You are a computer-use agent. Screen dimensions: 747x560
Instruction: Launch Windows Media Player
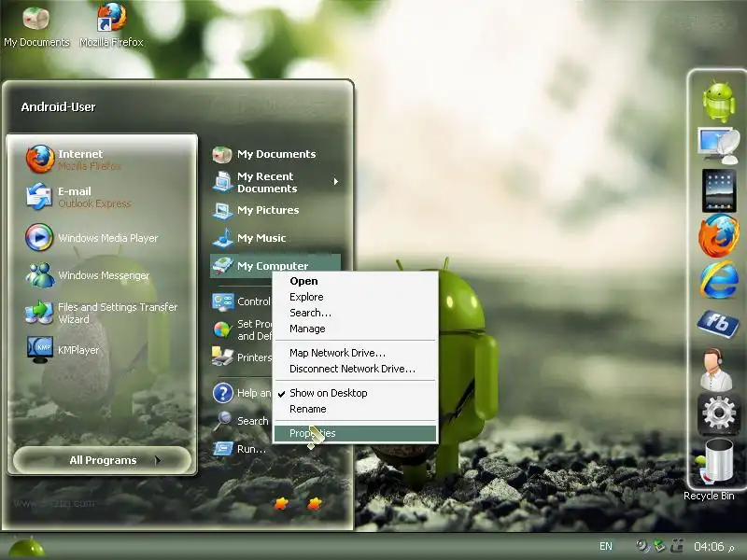point(103,238)
